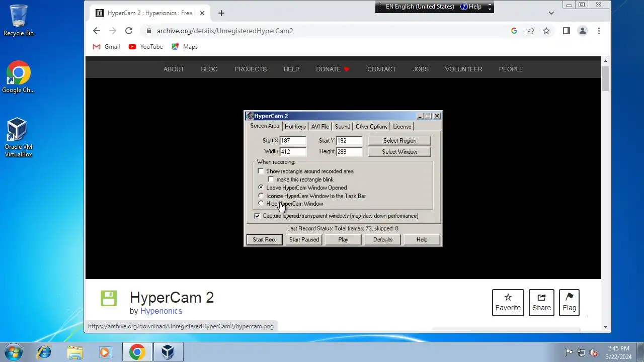Open Google Chrome desktop shortcut

pyautogui.click(x=19, y=77)
